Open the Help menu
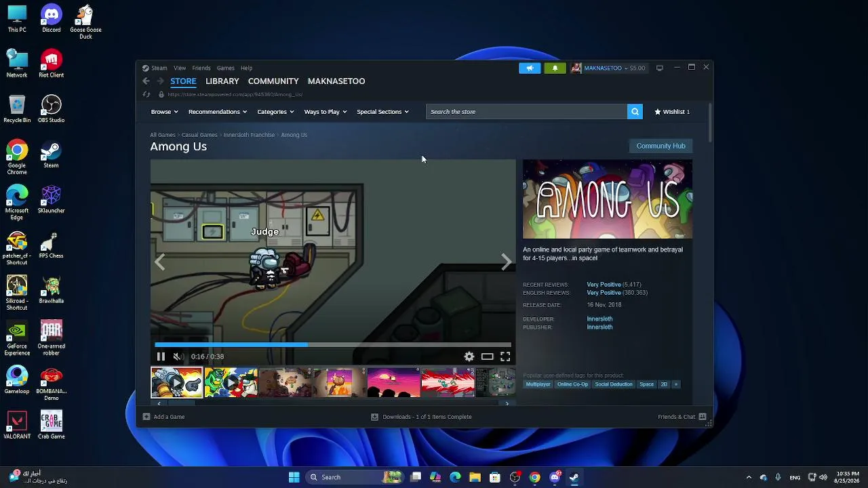 click(x=246, y=68)
